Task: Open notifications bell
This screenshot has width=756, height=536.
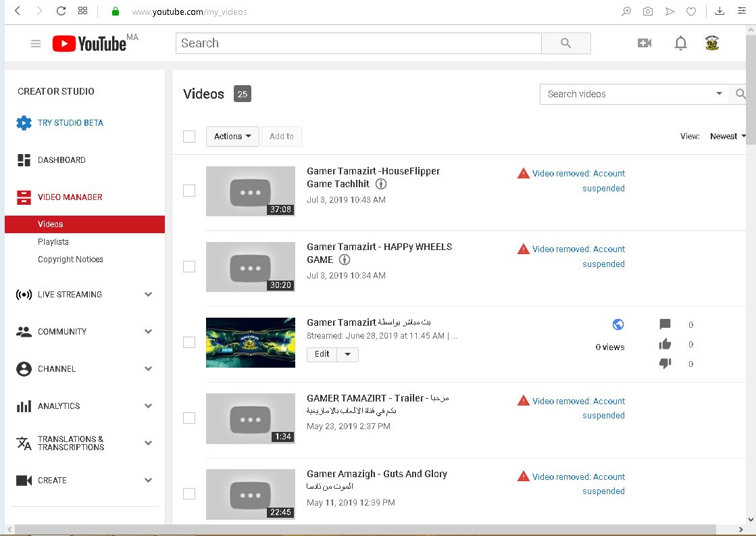Action: [680, 43]
